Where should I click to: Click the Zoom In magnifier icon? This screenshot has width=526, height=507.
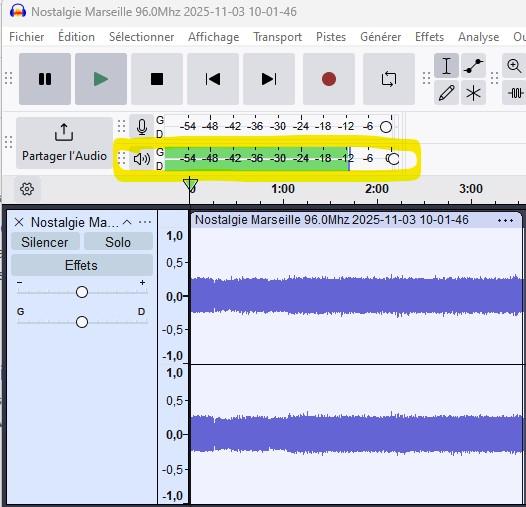coord(514,65)
